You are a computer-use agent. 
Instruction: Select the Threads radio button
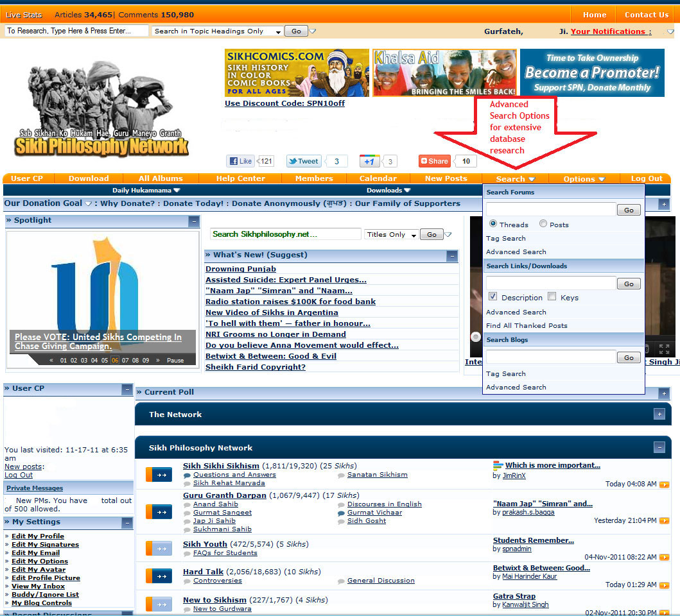coord(493,224)
